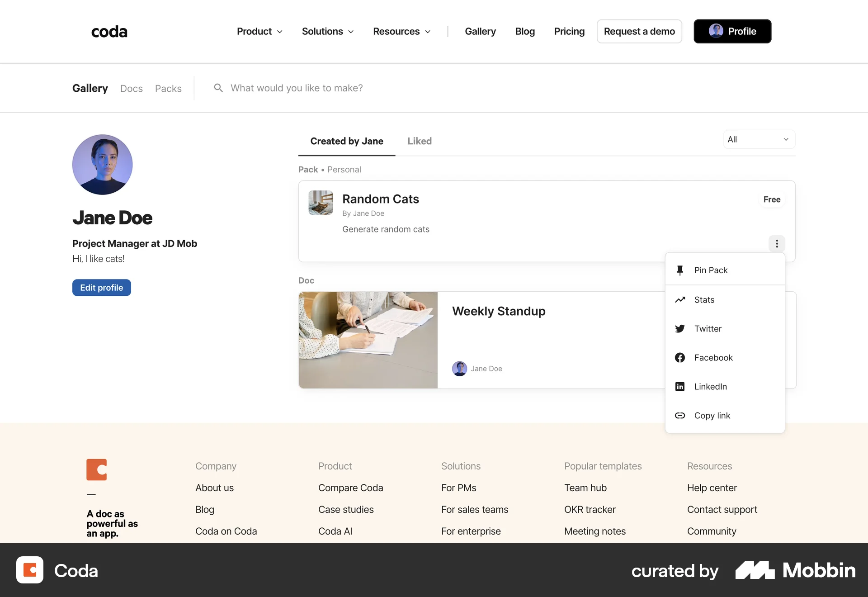Click the Mobbin logo at the bottom
Viewport: 868px width, 597px height.
coord(797,570)
